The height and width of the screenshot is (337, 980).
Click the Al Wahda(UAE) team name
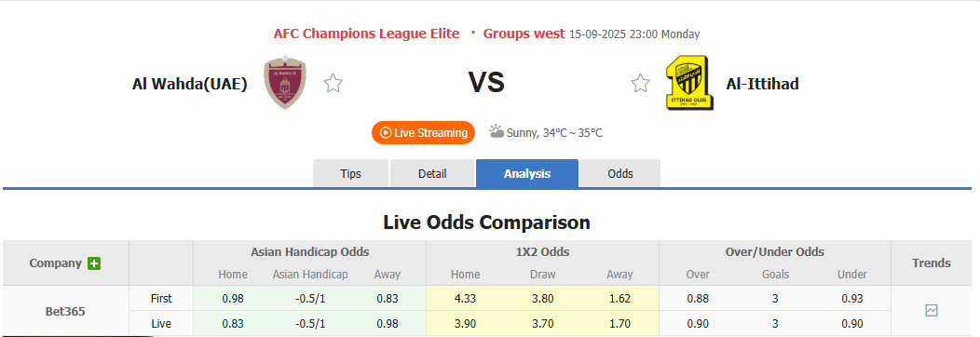189,84
